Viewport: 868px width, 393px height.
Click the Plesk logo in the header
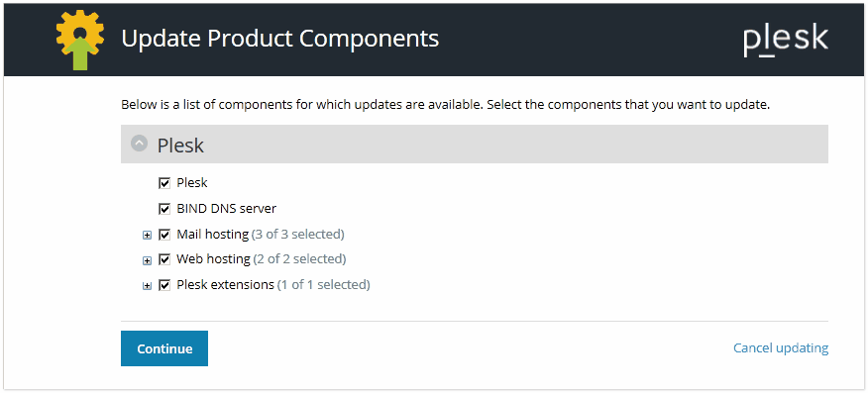coord(786,40)
